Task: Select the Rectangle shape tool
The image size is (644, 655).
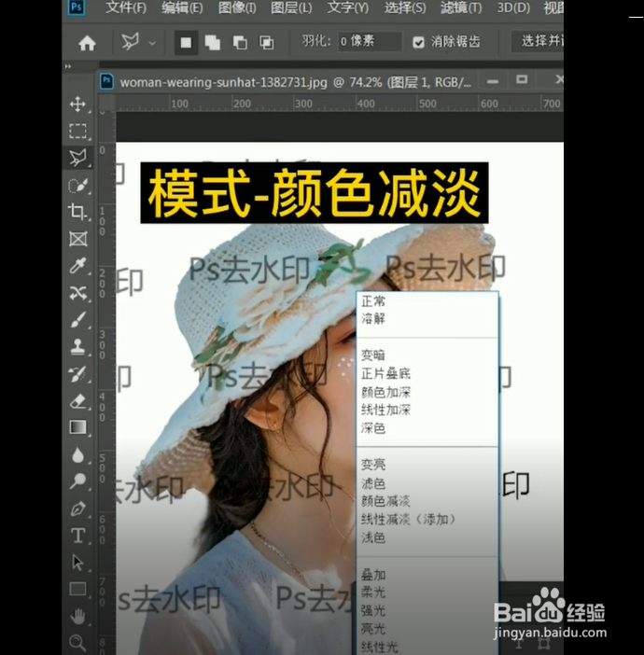Action: point(77,589)
